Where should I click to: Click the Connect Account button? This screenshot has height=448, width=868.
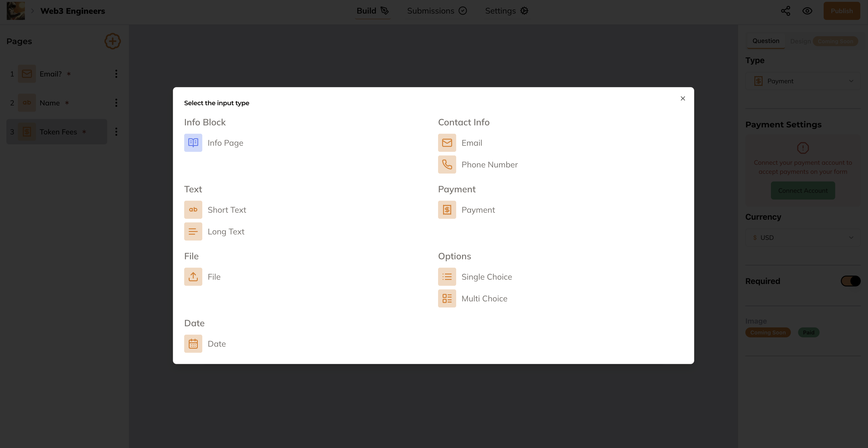(x=803, y=191)
